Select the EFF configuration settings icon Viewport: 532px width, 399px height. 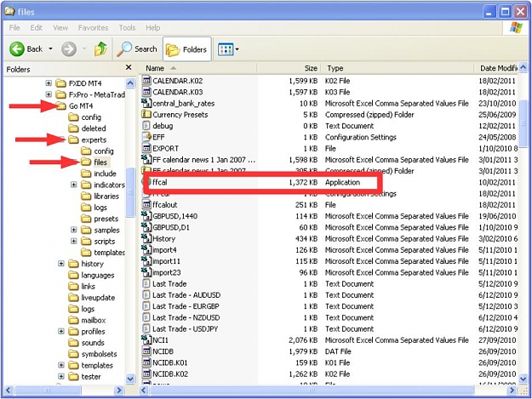(x=146, y=137)
